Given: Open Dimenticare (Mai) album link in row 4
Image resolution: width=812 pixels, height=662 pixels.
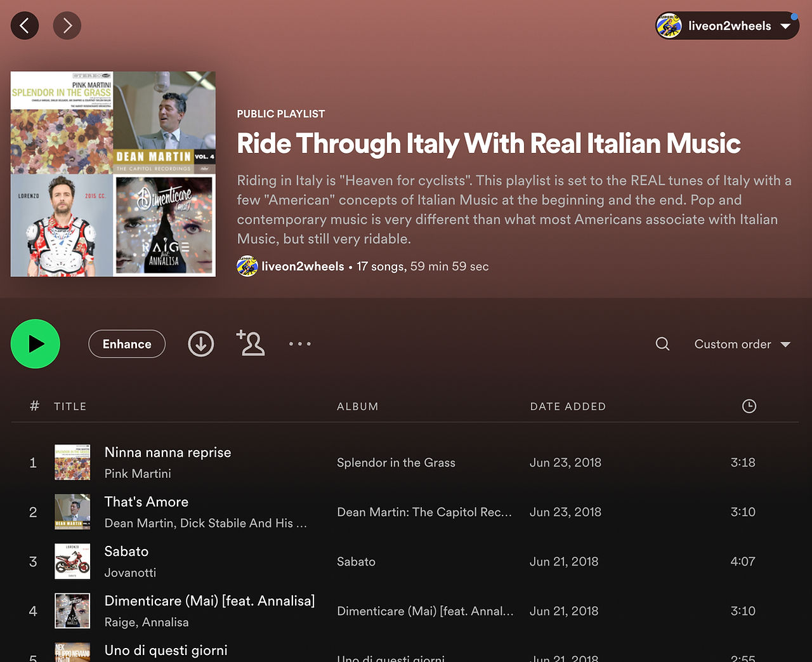Looking at the screenshot, I should 425,611.
